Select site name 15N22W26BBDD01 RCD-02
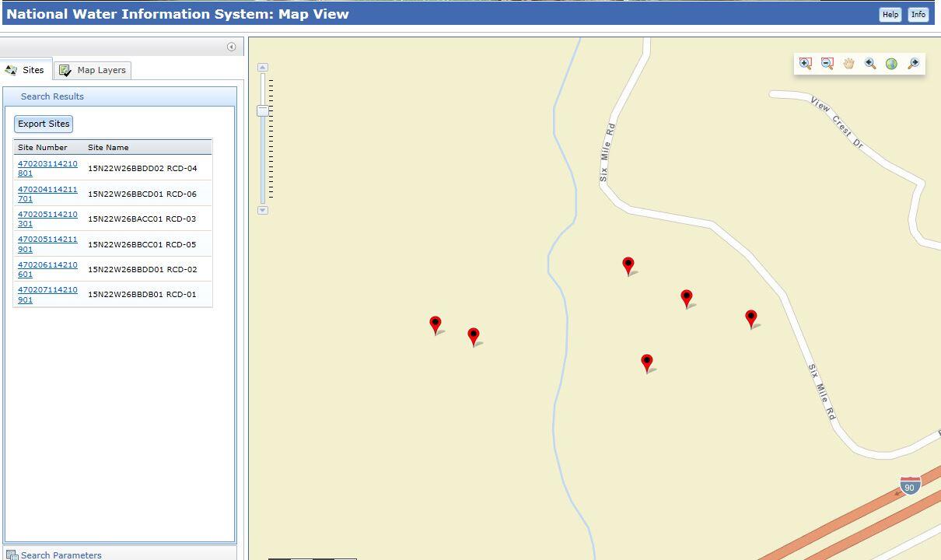The width and height of the screenshot is (941, 560). tap(142, 269)
